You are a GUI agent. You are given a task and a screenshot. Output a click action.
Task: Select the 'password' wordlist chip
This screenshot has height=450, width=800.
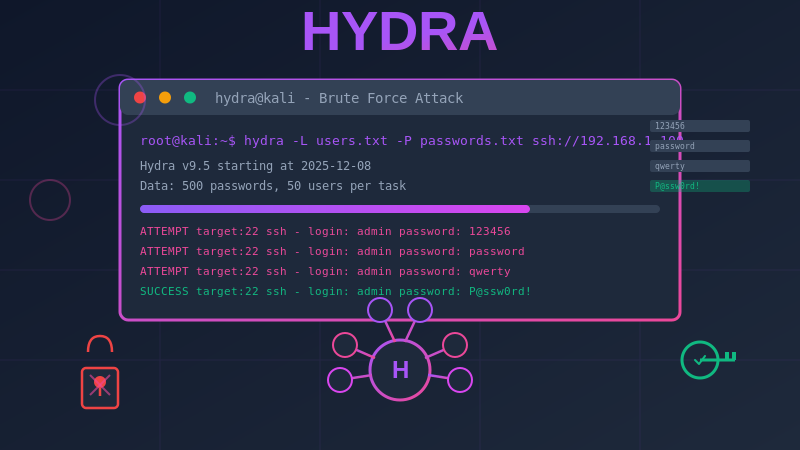[700, 146]
